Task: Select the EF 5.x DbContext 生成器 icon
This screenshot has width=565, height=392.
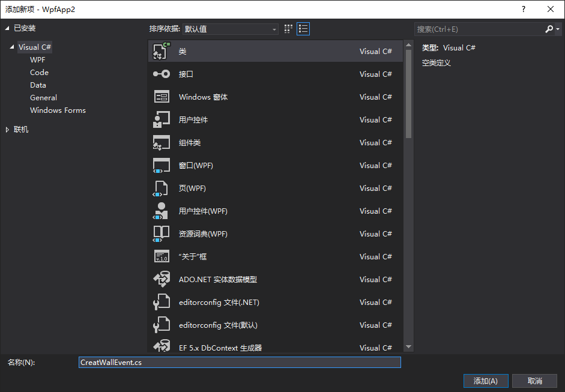Action: pyautogui.click(x=162, y=346)
